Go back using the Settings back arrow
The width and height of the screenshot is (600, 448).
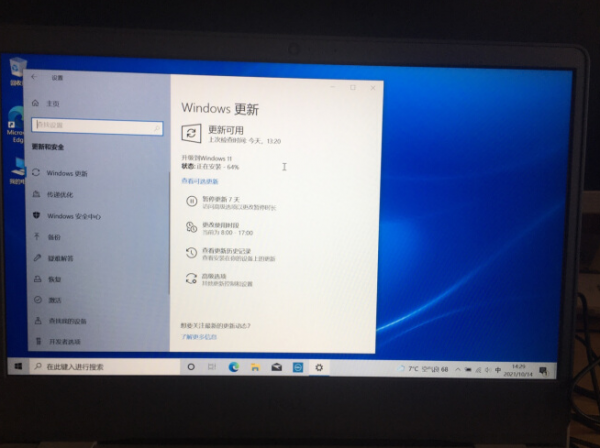34,77
